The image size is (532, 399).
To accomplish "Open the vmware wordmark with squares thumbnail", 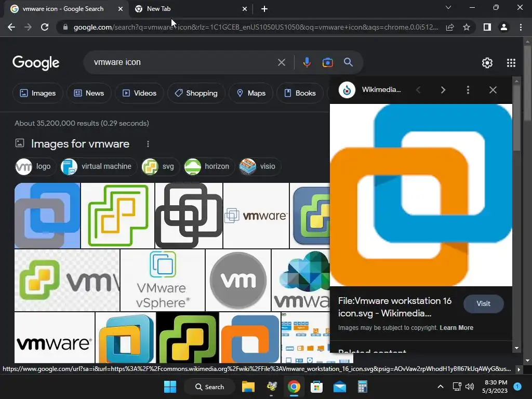I will 256,216.
